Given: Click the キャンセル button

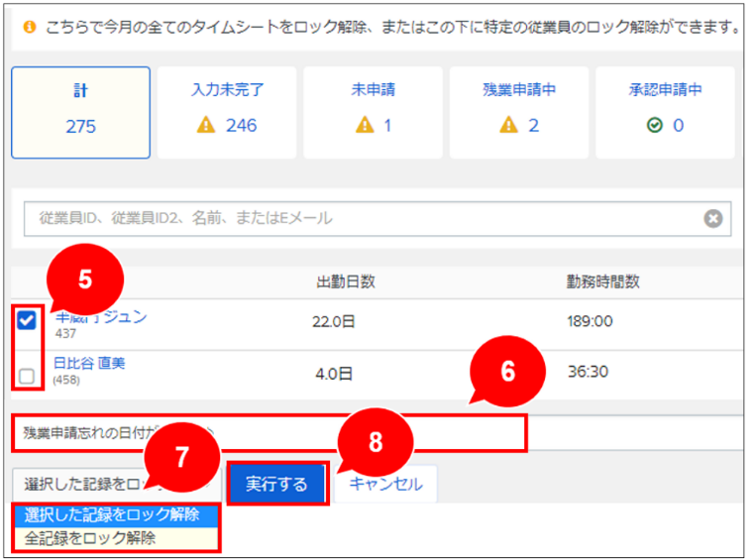Looking at the screenshot, I should tap(385, 484).
